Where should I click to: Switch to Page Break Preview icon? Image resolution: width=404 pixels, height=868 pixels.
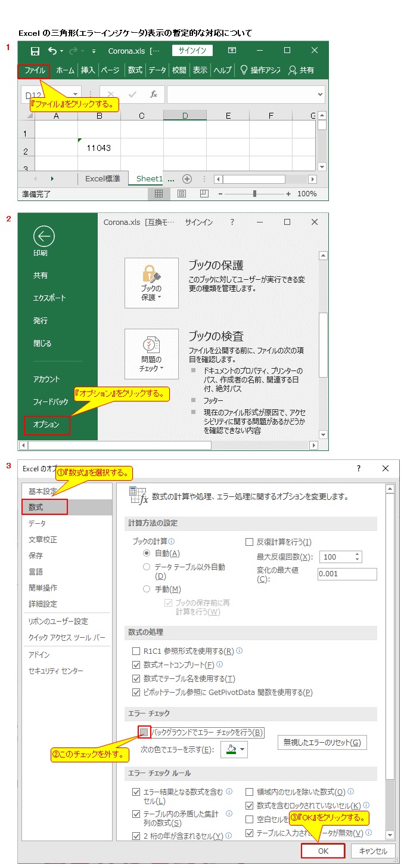pyautogui.click(x=204, y=194)
